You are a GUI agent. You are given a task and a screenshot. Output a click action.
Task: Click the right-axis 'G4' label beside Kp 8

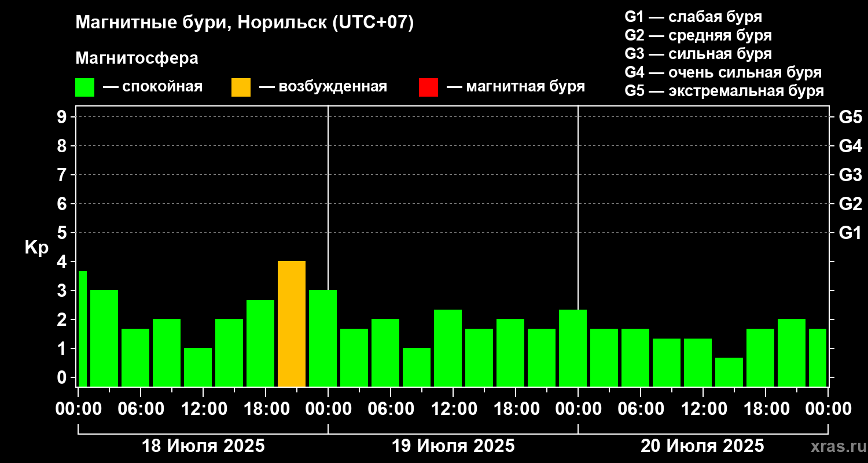pos(851,146)
